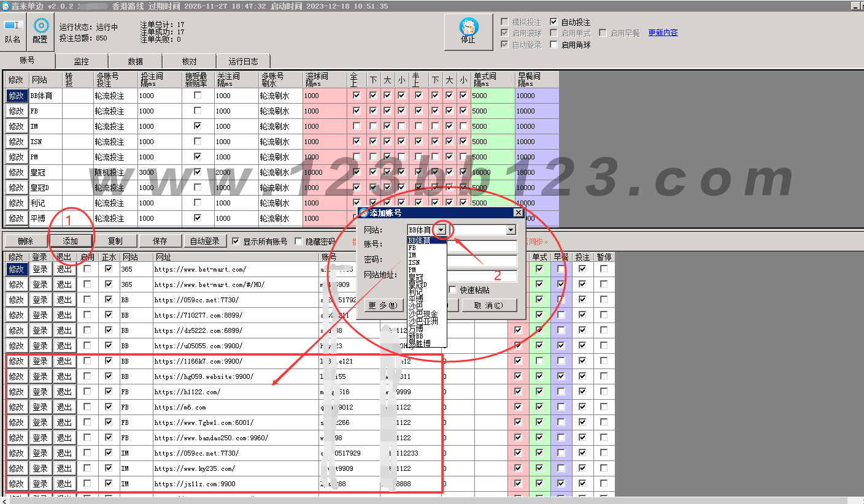
Task: Open the second 网站 combo box arrow
Action: pyautogui.click(x=511, y=230)
